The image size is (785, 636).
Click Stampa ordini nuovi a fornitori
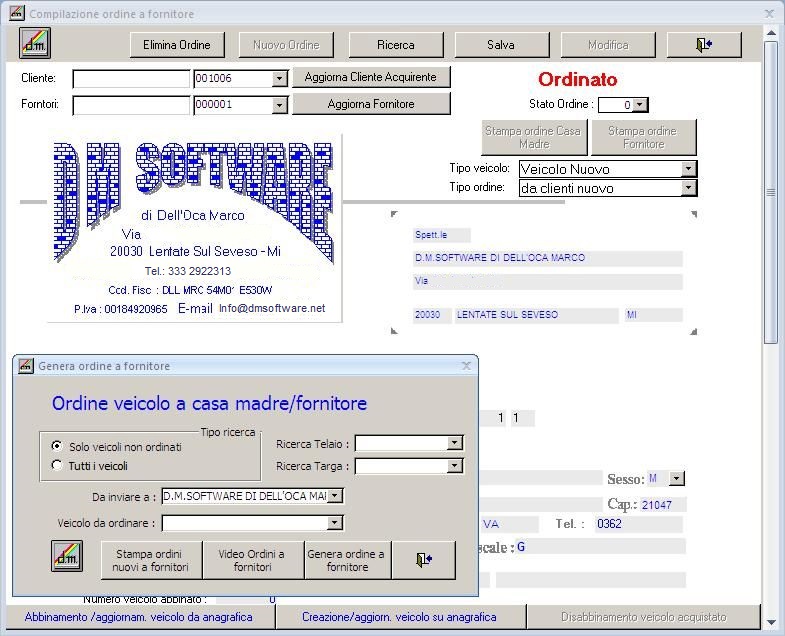pyautogui.click(x=152, y=560)
